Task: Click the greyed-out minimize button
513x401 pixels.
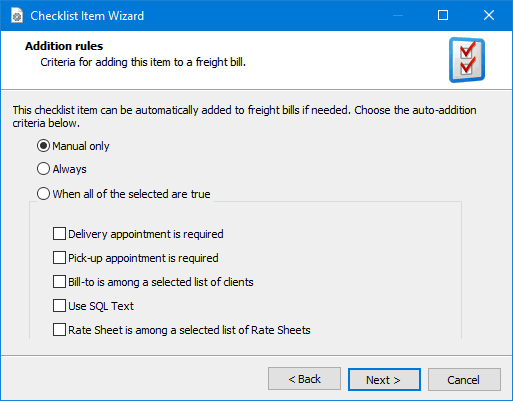Action: point(398,15)
